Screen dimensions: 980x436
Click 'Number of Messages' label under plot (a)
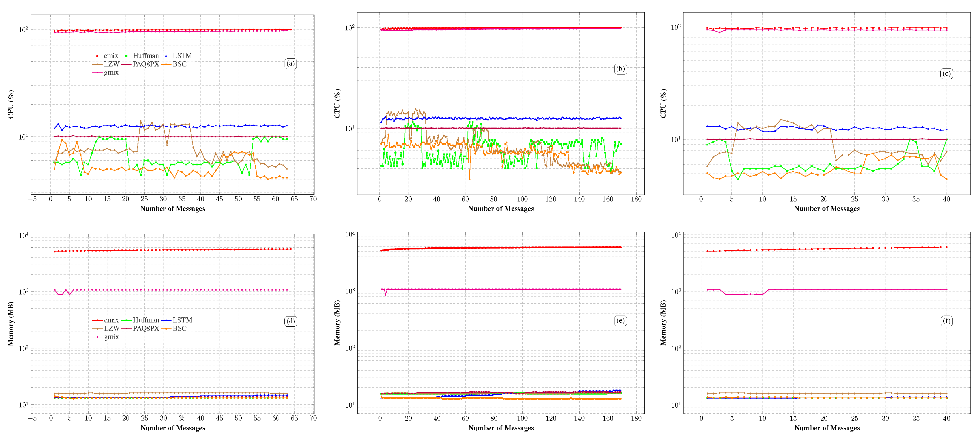(x=172, y=209)
